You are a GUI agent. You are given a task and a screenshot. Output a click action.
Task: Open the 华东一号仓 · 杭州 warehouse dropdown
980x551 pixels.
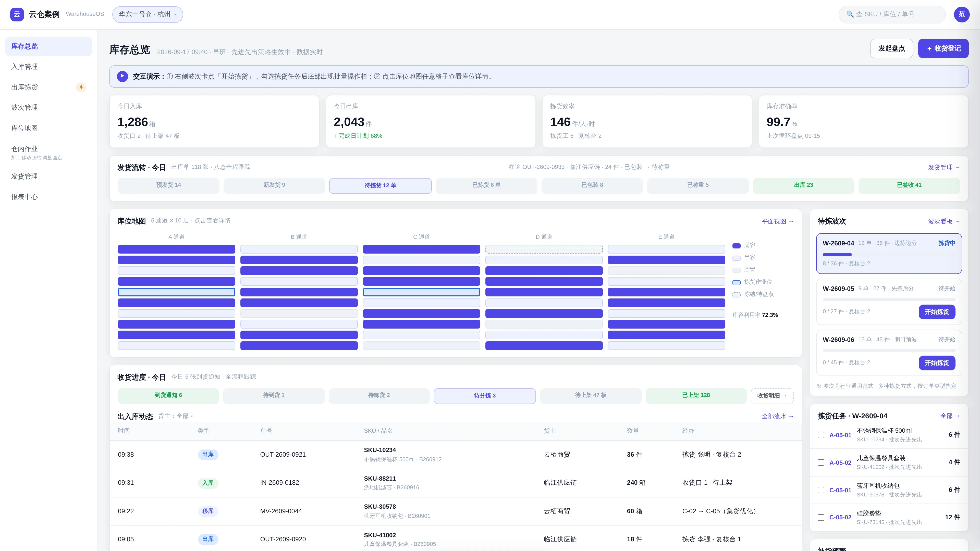[148, 15]
